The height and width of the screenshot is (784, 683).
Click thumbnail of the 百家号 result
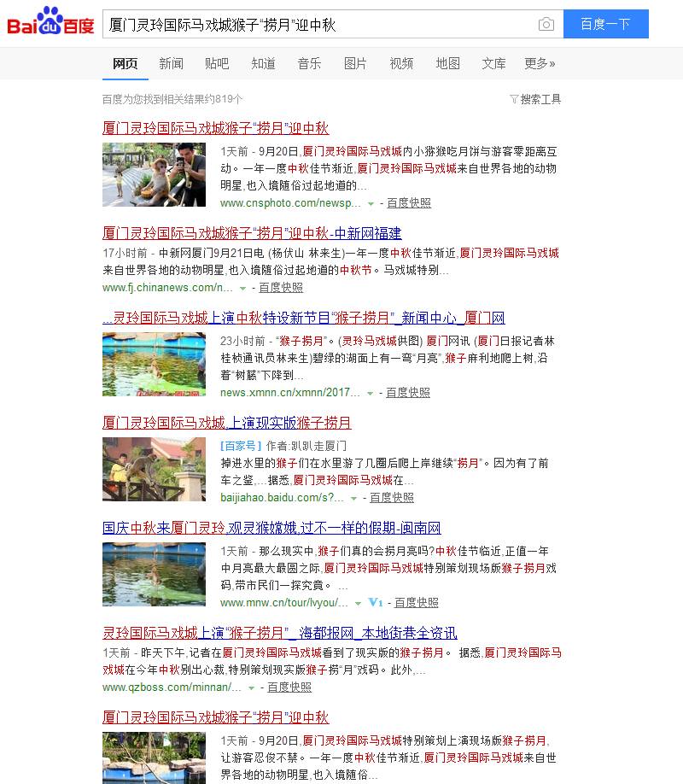154,469
